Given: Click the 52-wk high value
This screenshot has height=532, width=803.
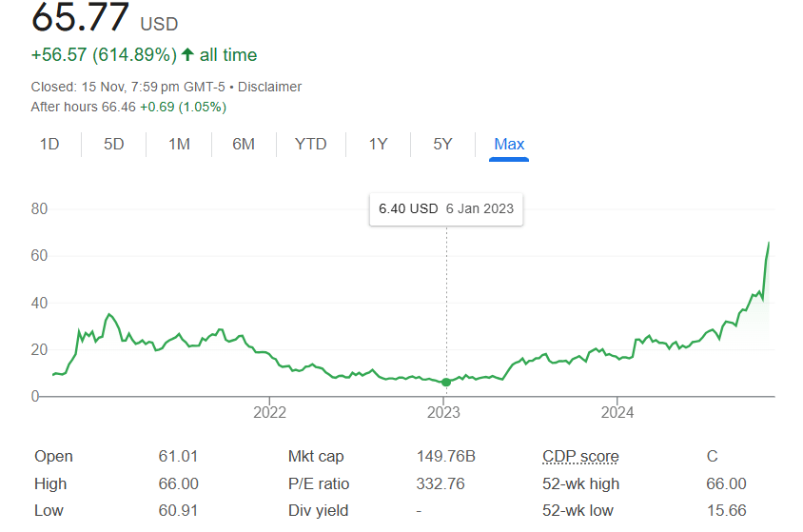Looking at the screenshot, I should [726, 483].
